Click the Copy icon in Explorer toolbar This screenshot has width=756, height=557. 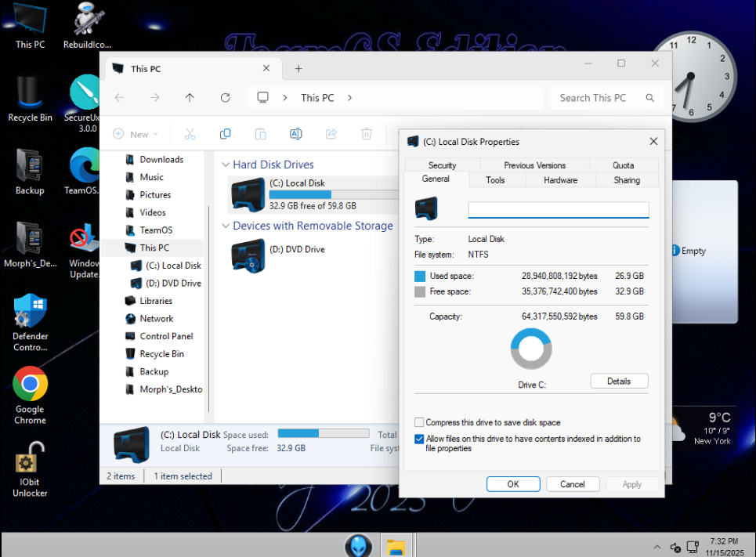tap(225, 134)
